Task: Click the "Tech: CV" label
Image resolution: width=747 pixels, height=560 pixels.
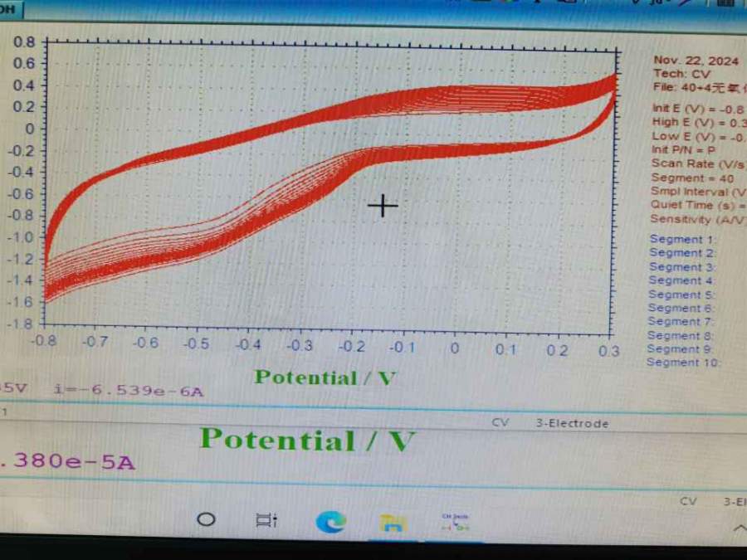Action: (681, 74)
